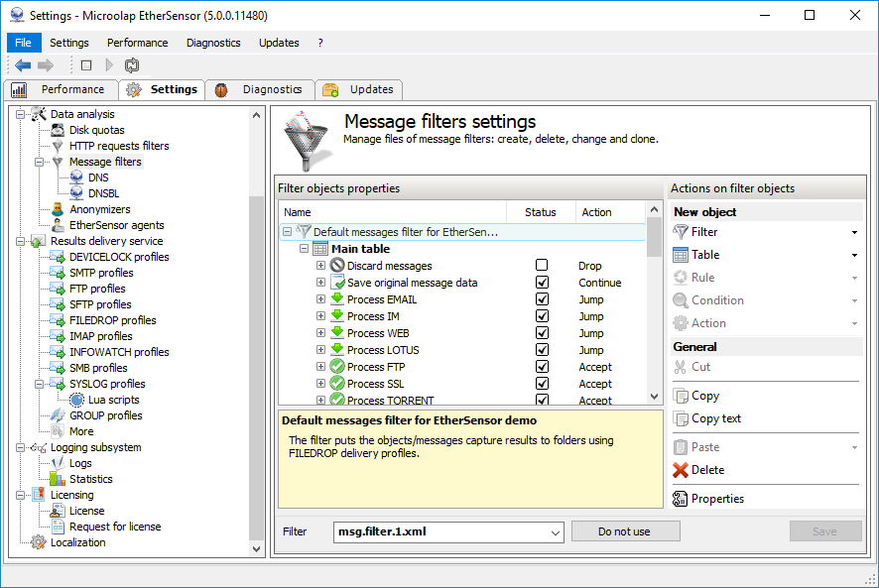Click the Statistics chart icon
Screen dimensions: 879x588
tap(58, 479)
